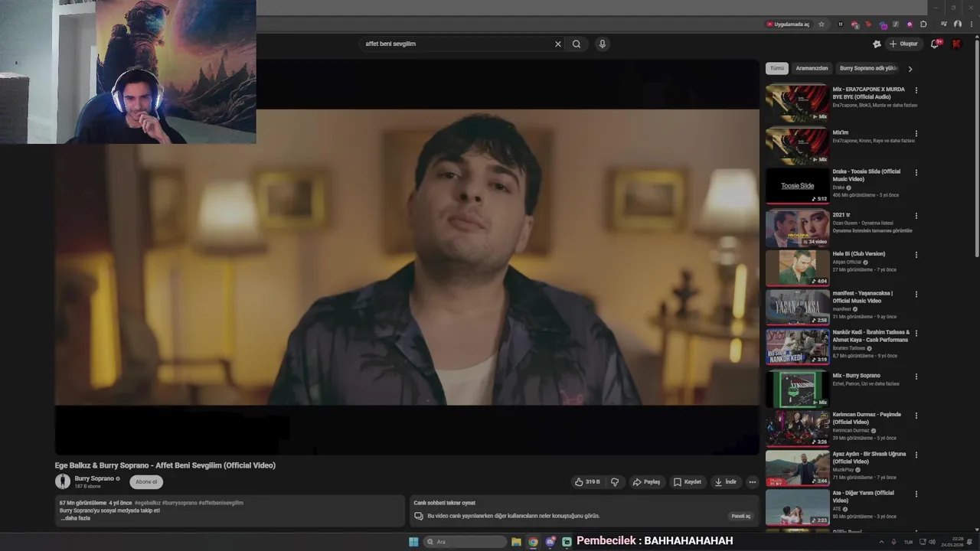Screen dimensions: 980x551
Task: Open options menu for manifest - Yaşanacaksa
Action: tap(916, 294)
